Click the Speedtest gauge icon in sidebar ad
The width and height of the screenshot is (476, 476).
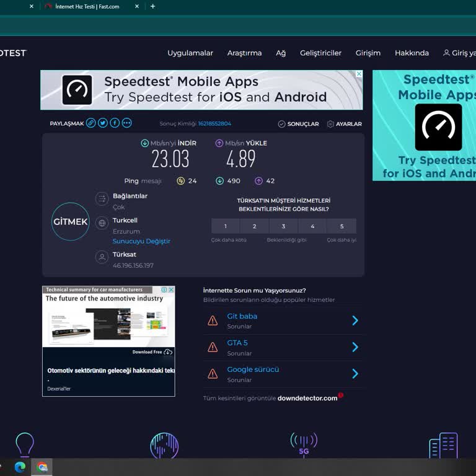(438, 127)
